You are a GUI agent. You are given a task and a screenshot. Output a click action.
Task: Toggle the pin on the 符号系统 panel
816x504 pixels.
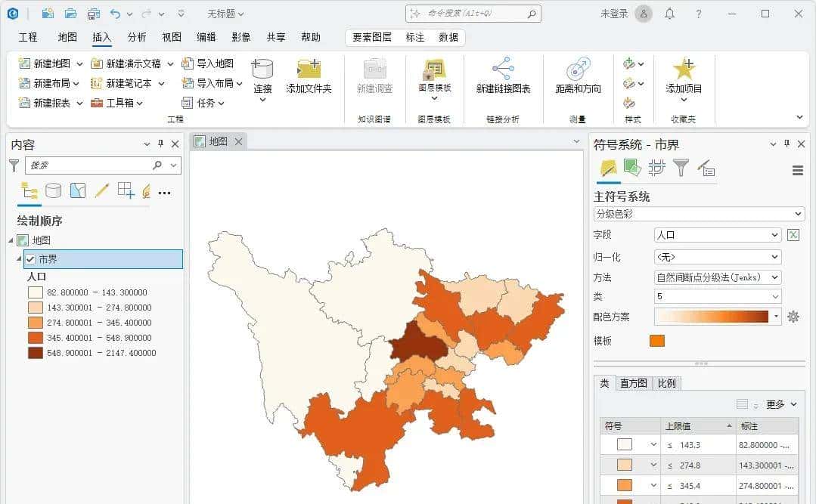coord(785,144)
